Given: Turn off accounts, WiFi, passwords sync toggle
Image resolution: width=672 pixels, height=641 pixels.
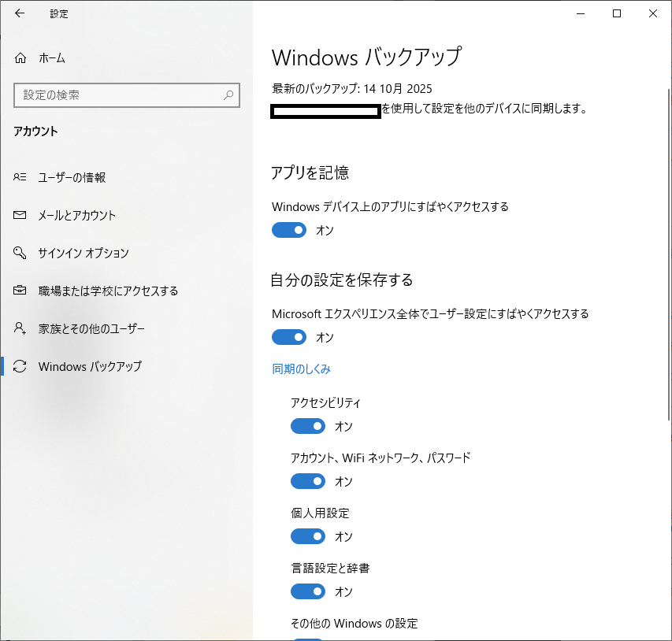Looking at the screenshot, I should pyautogui.click(x=308, y=481).
